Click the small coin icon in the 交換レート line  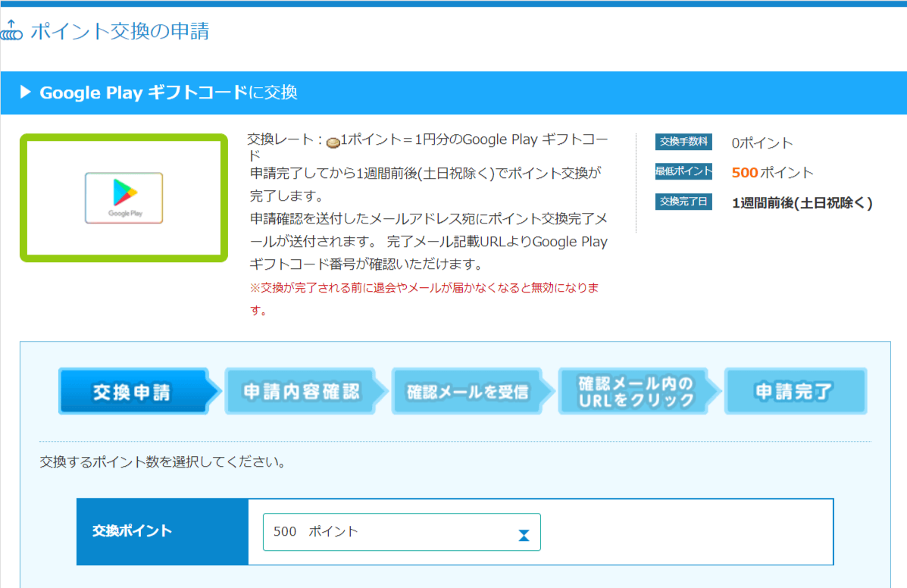point(333,141)
